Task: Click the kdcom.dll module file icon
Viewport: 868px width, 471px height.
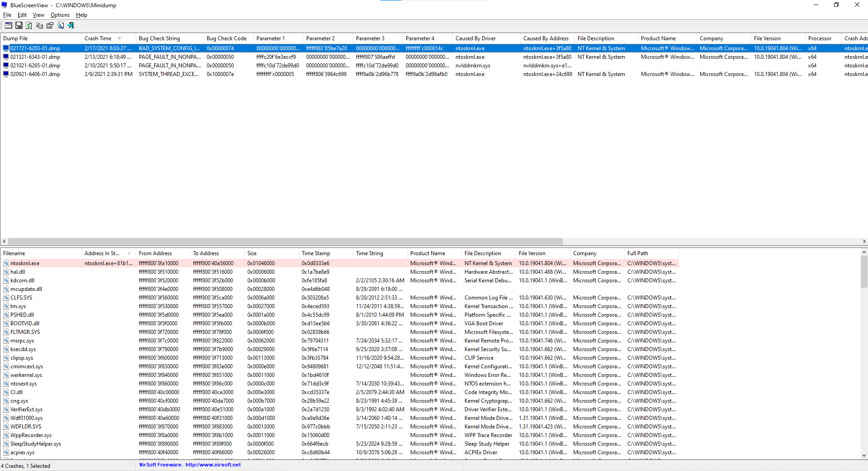Action: pyautogui.click(x=6, y=281)
